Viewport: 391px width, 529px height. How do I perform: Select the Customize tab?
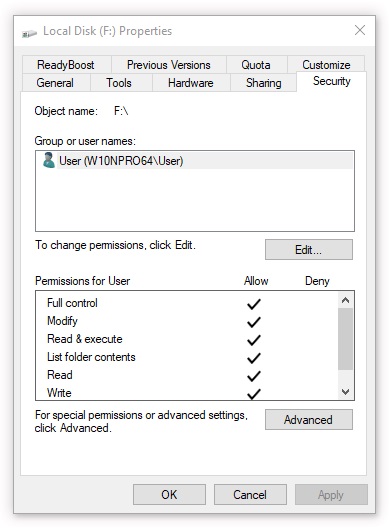point(326,64)
